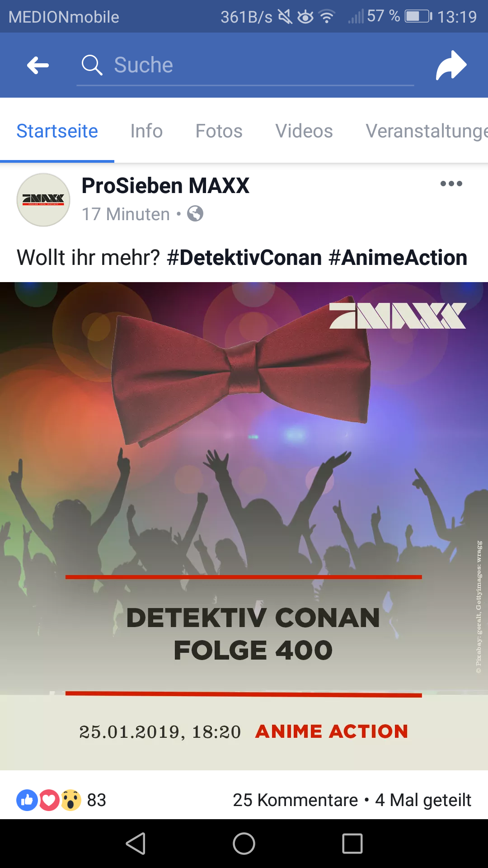Switch to the Info tab
This screenshot has height=868, width=488.
click(x=146, y=131)
